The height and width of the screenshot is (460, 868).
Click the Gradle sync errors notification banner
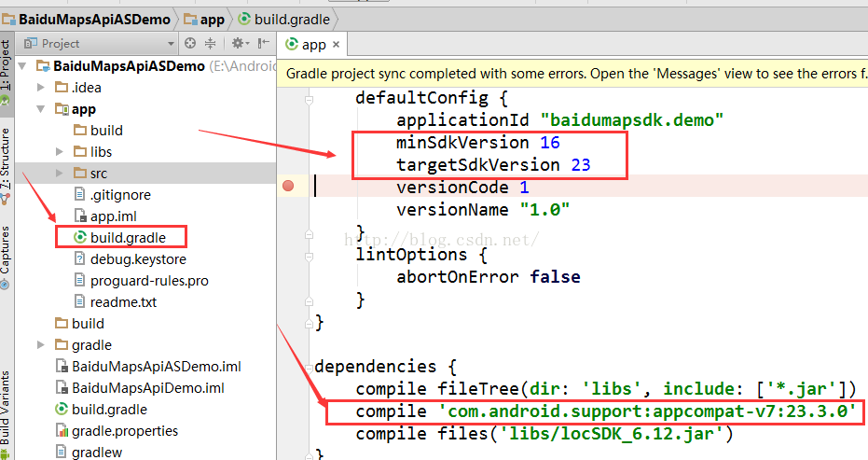pyautogui.click(x=572, y=74)
